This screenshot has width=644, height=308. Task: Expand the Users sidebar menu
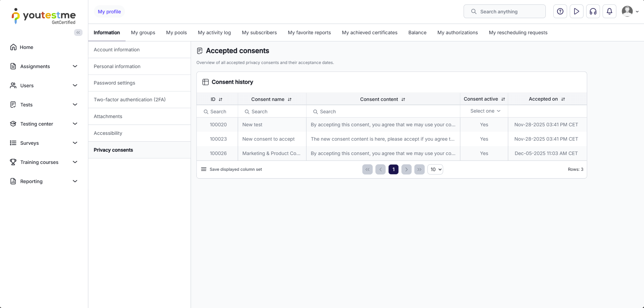[44, 86]
